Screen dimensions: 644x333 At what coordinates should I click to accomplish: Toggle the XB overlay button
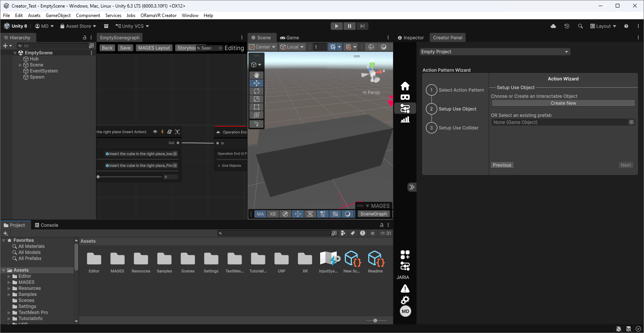click(x=273, y=214)
